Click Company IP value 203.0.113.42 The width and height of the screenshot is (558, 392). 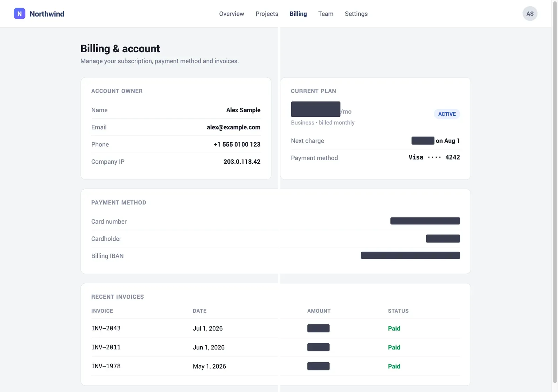coord(242,162)
